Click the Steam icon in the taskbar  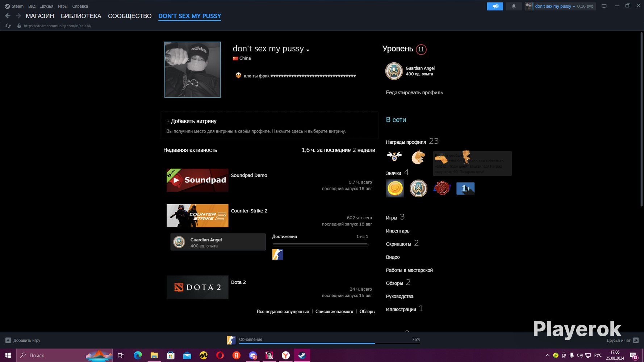[302, 355]
